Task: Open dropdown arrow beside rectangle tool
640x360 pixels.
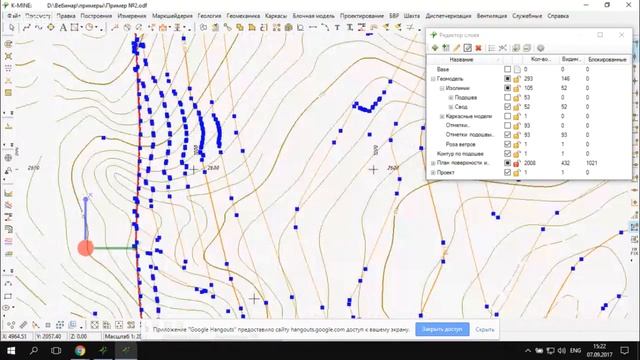Action: [x=82, y=28]
